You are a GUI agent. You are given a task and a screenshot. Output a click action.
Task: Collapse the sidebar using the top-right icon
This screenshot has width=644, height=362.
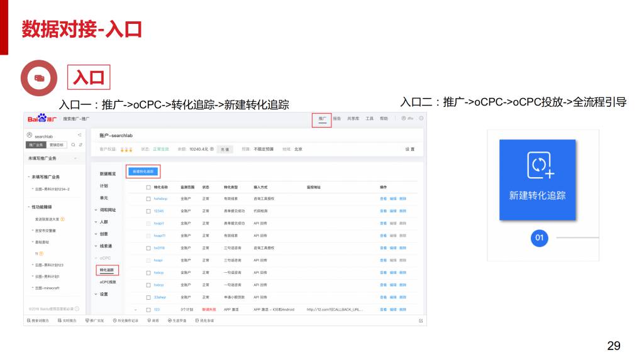click(x=79, y=135)
